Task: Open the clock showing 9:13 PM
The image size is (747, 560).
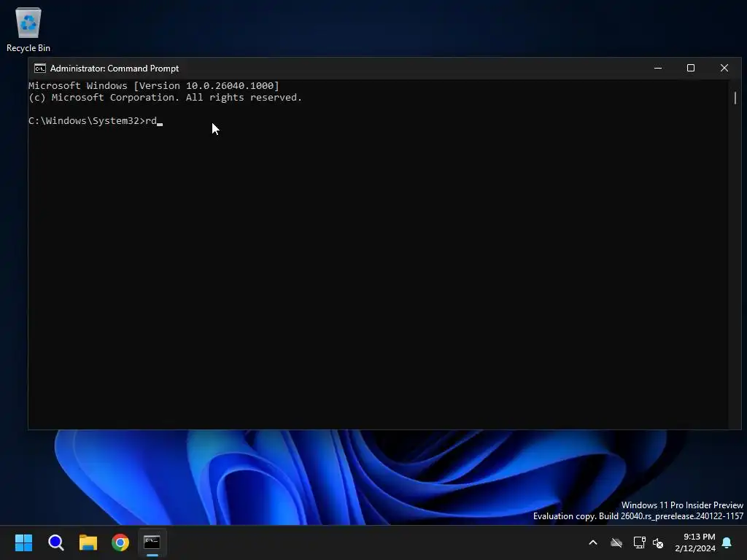Action: click(x=695, y=542)
